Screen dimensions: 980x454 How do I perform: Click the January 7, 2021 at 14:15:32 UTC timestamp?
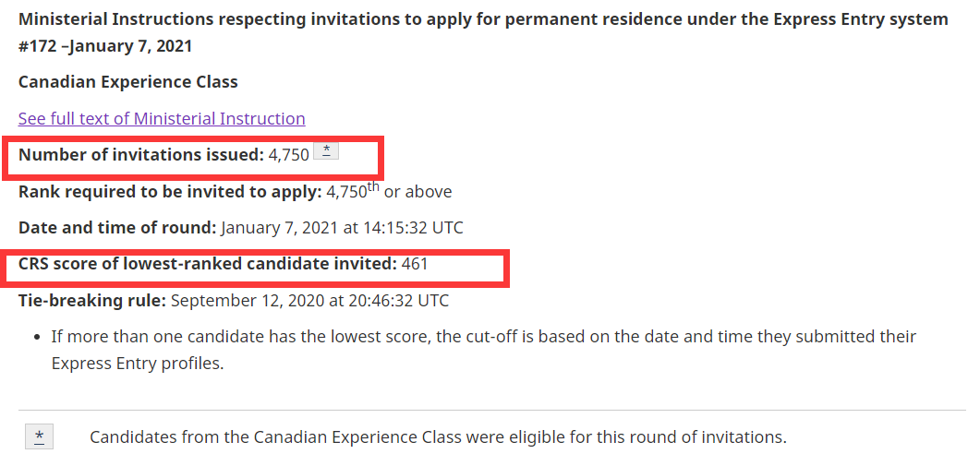coord(343,228)
